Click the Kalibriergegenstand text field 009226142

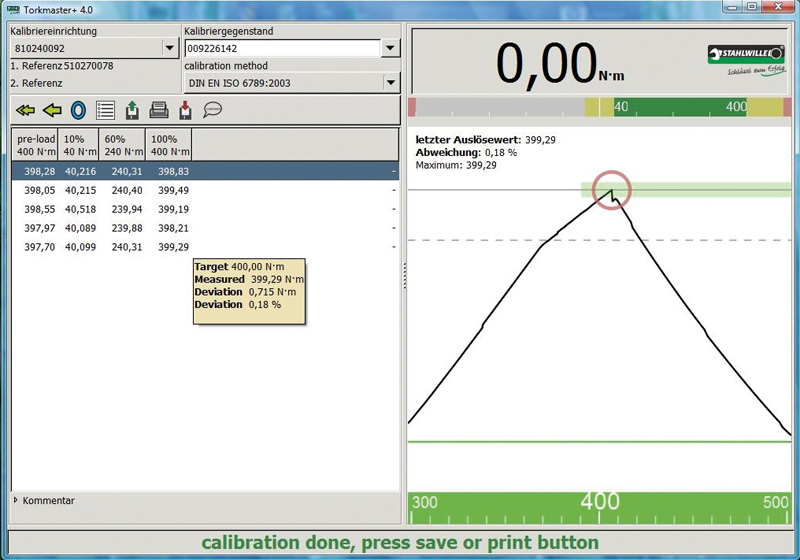tap(280, 48)
